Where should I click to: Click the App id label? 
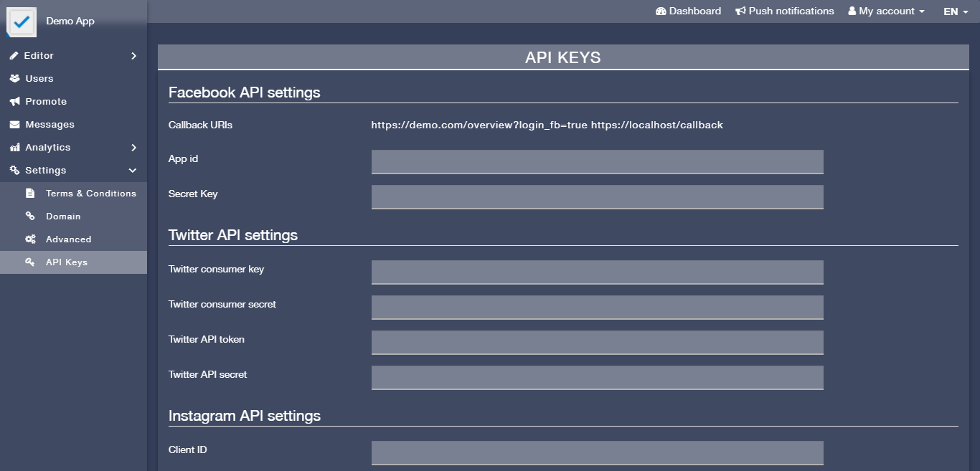(x=183, y=158)
